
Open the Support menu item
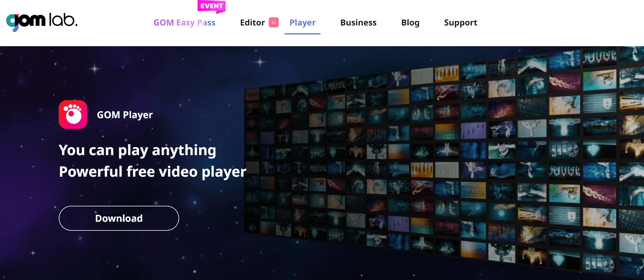point(461,23)
